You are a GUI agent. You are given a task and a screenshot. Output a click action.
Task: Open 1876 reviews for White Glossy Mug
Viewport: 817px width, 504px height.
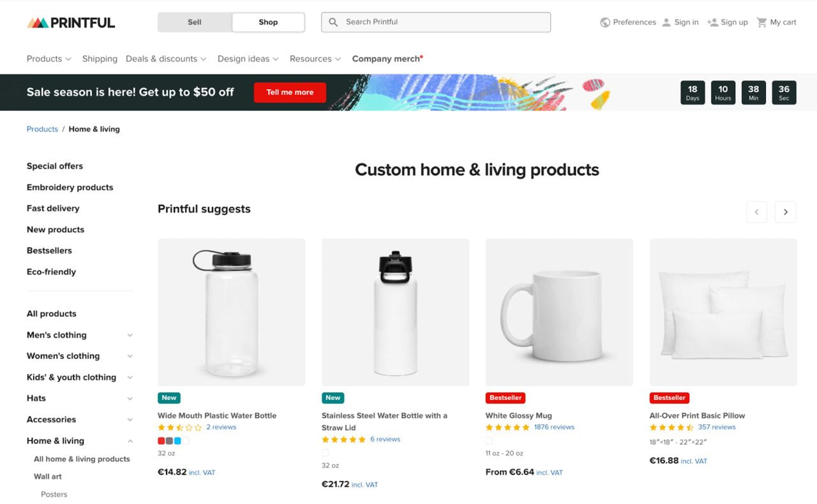554,427
